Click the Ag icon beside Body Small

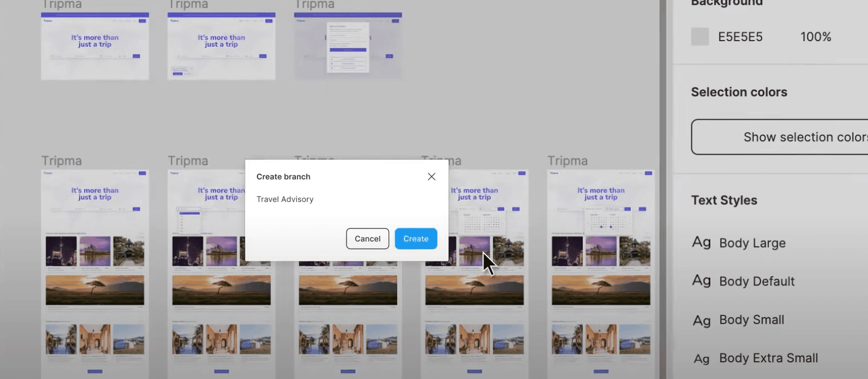click(701, 320)
